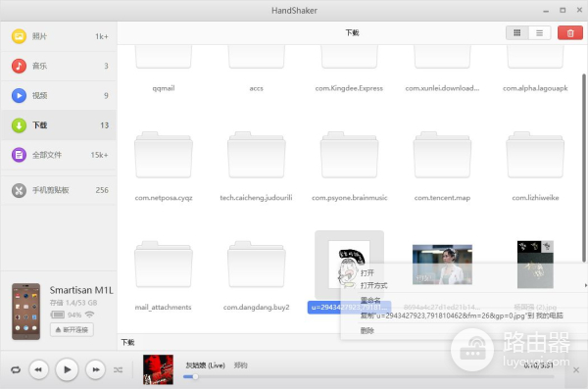
Task: Click the Smartisan M1L phone image
Action: coord(25,312)
